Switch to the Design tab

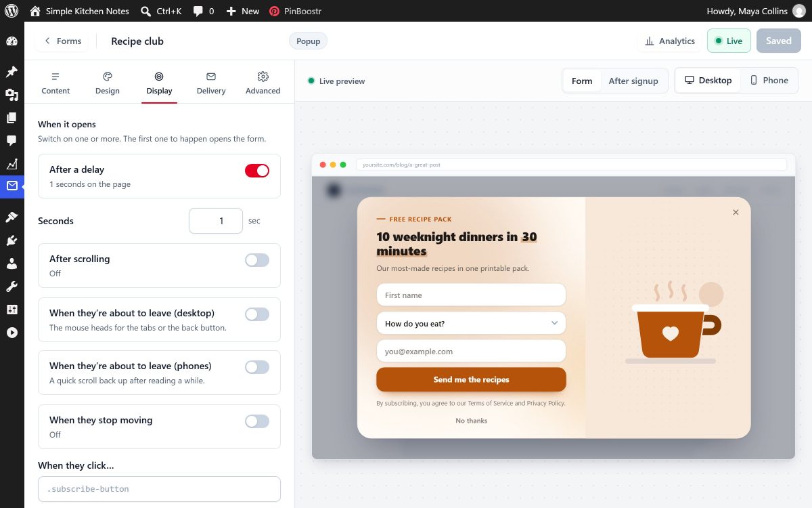pyautogui.click(x=107, y=83)
